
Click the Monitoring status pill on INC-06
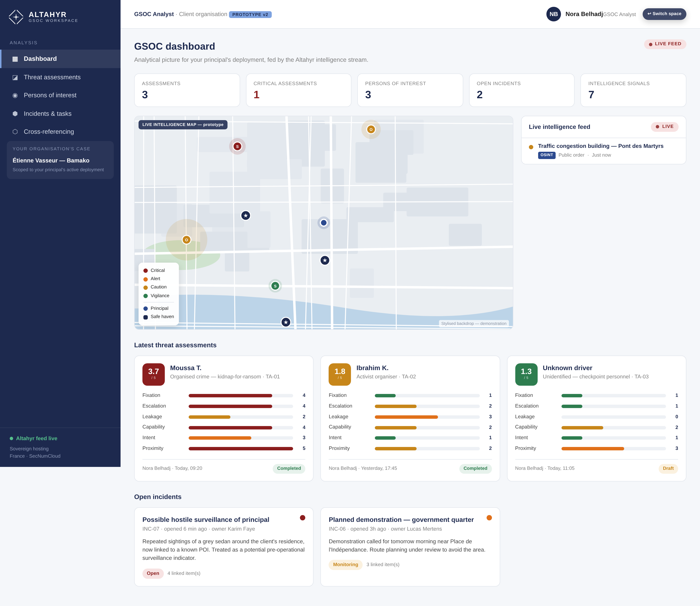tap(345, 565)
